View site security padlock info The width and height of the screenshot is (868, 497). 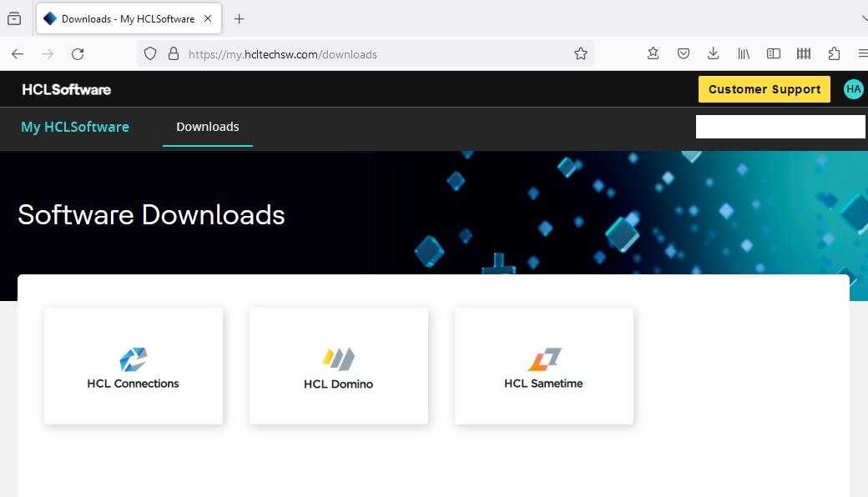tap(174, 53)
